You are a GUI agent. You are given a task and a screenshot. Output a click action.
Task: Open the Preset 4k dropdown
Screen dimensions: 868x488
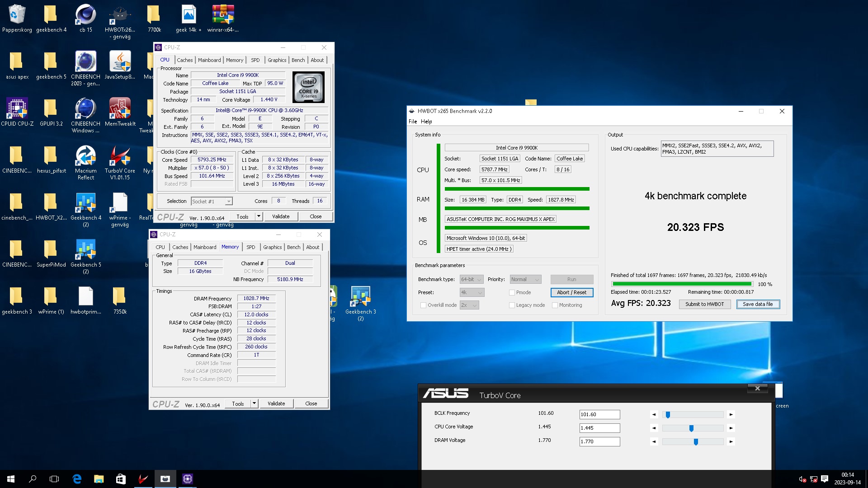coord(472,292)
